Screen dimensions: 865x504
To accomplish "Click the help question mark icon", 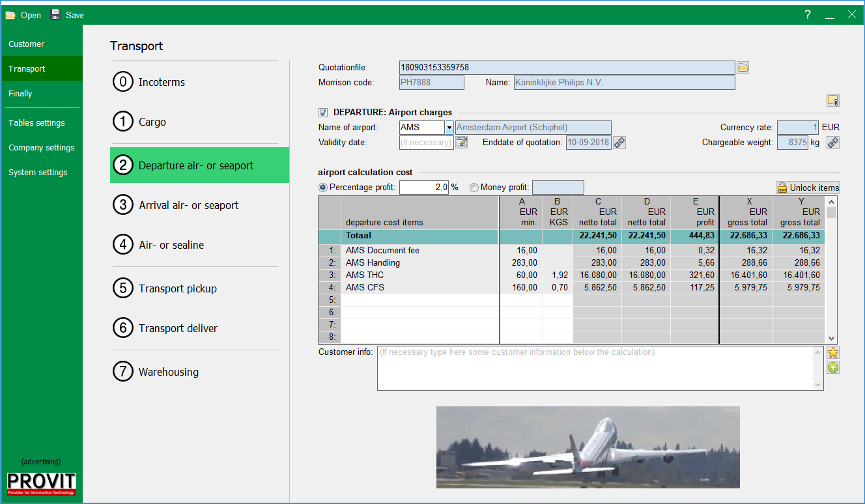I will click(808, 15).
